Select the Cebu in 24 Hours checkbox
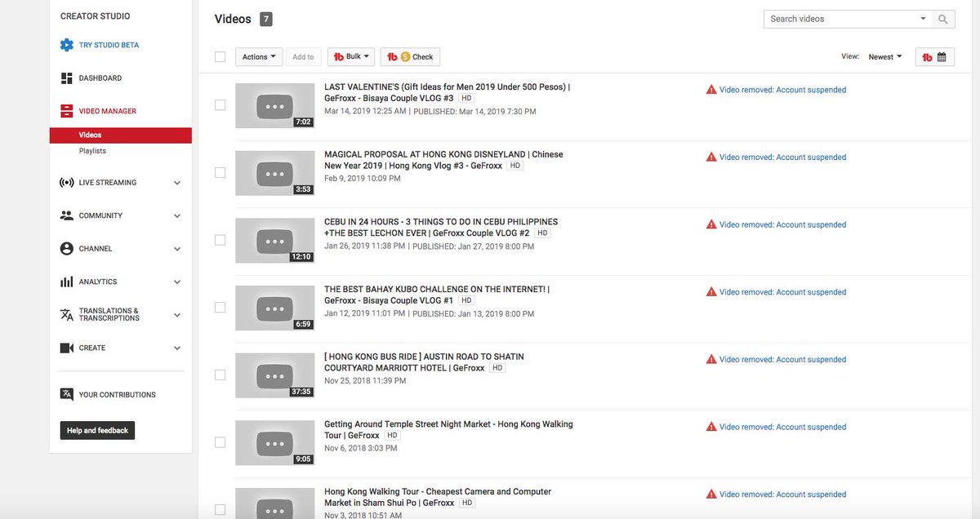 [x=220, y=240]
